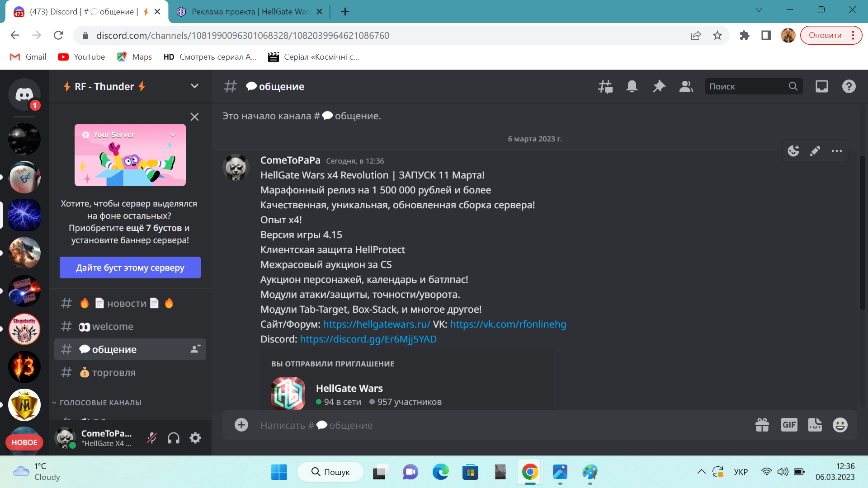Screen dimensions: 868x488
Task: Open Nitro gift icon in message bar
Action: pyautogui.click(x=762, y=425)
